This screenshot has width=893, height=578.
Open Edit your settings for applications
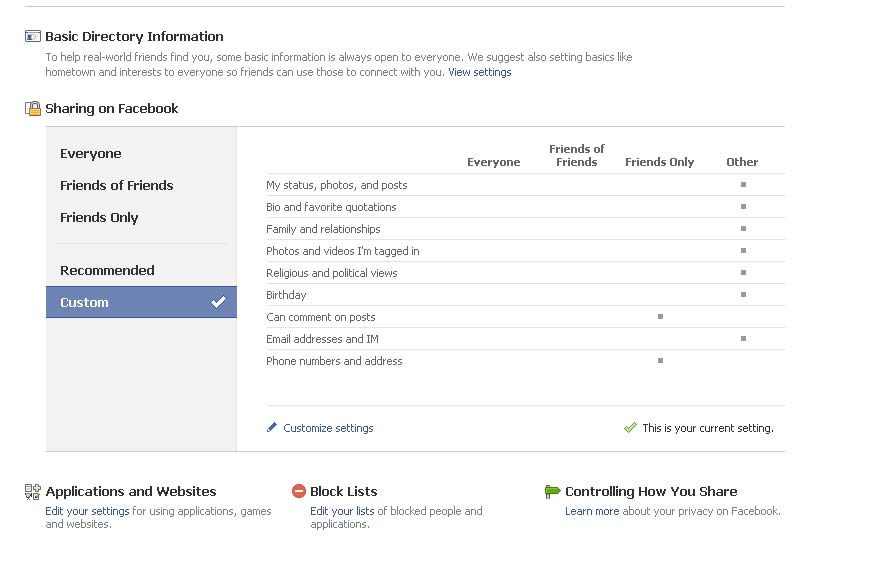pyautogui.click(x=87, y=511)
